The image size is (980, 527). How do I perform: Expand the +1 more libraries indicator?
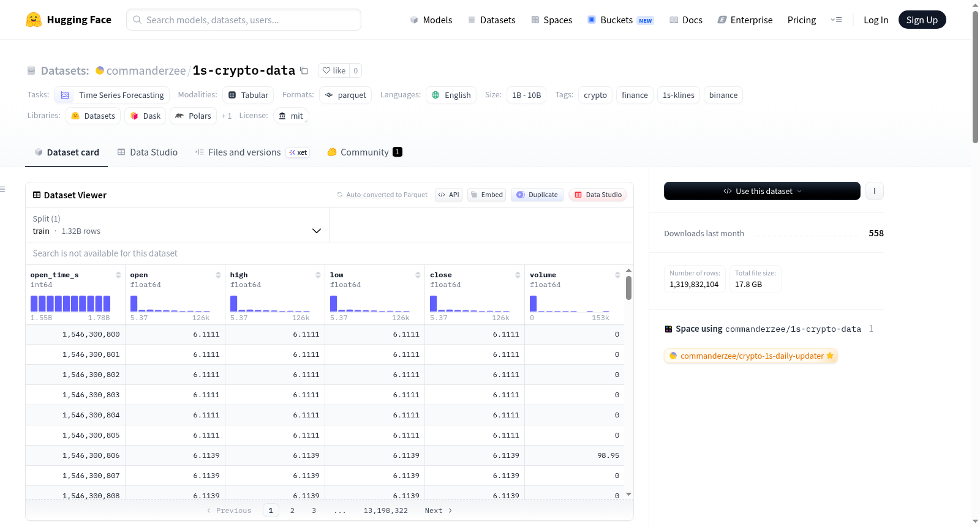tap(227, 116)
